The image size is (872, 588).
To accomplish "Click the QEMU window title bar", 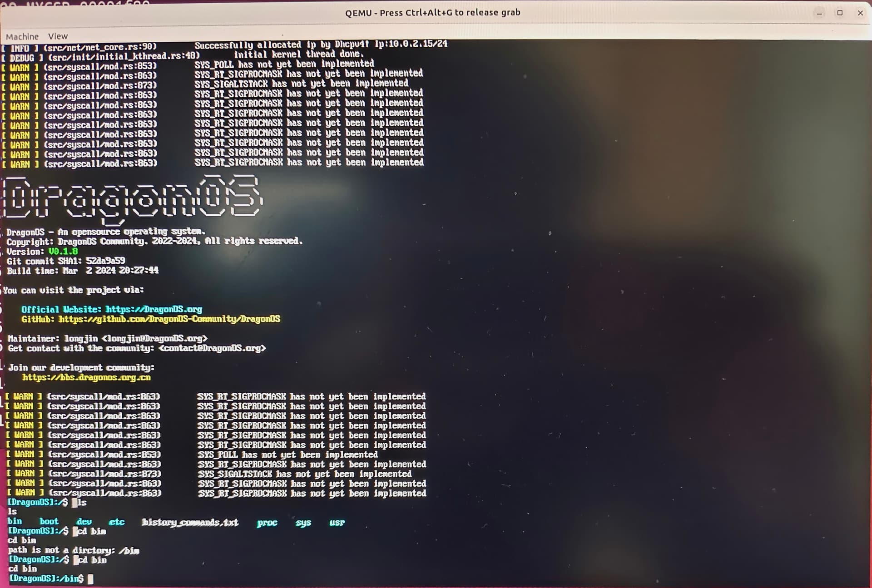I will 432,13.
